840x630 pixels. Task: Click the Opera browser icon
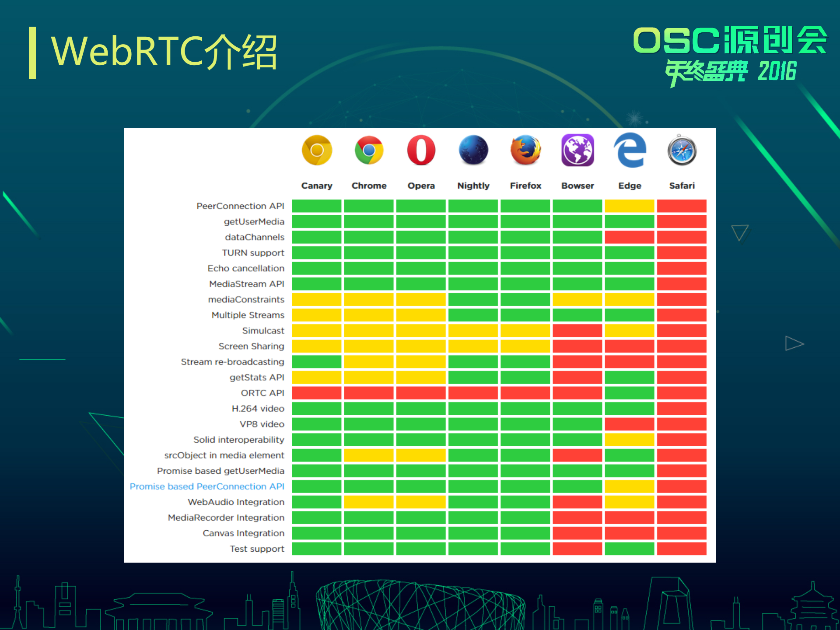[x=421, y=150]
